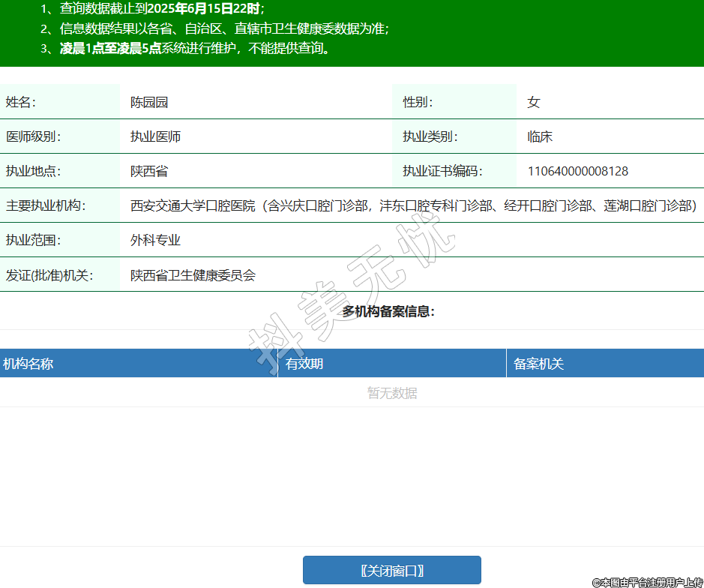704x588 pixels.
Task: Click the 陕西省 practice location value
Action: tap(149, 171)
